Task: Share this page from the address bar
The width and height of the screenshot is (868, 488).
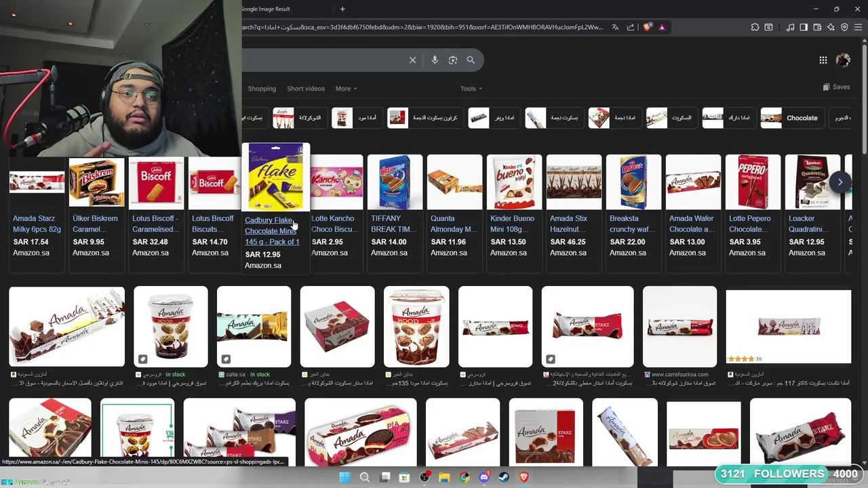Action: tap(631, 27)
